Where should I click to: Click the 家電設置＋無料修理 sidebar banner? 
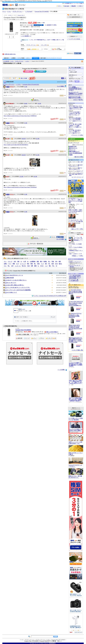75,25
